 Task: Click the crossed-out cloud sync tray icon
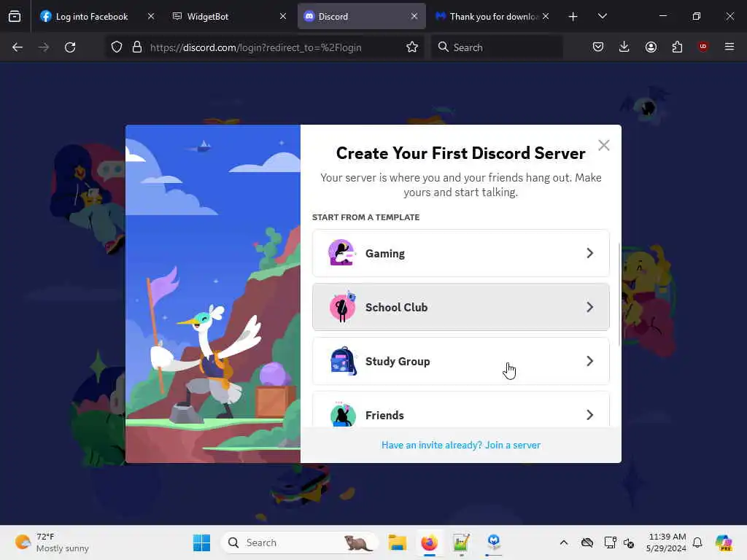[587, 542]
